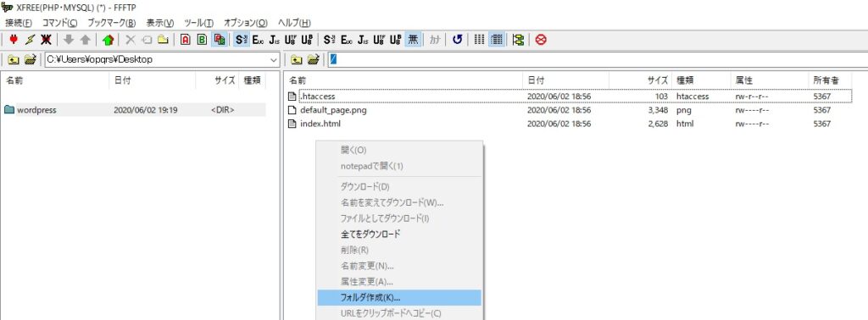Toggle synchronized folder movement icon
This screenshot has height=320, width=868.
[519, 40]
